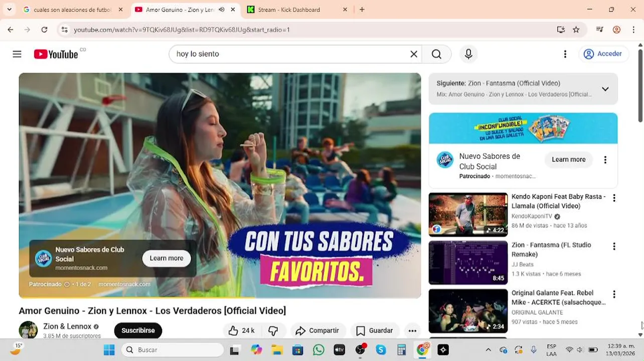Open YouTube settings three-dot menu
The width and height of the screenshot is (644, 361).
565,54
